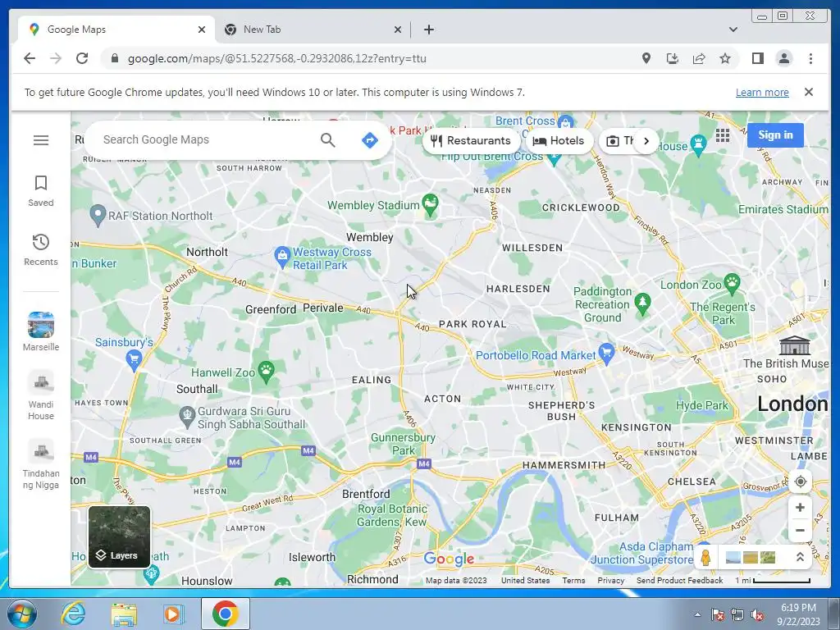840x630 pixels.
Task: Open the Layers map type switcher
Action: point(119,536)
